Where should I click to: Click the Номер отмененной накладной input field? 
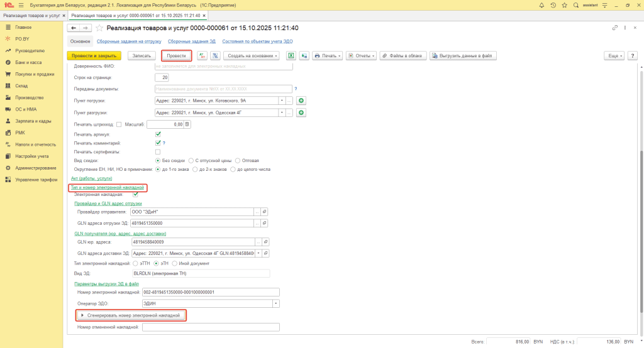(x=211, y=327)
